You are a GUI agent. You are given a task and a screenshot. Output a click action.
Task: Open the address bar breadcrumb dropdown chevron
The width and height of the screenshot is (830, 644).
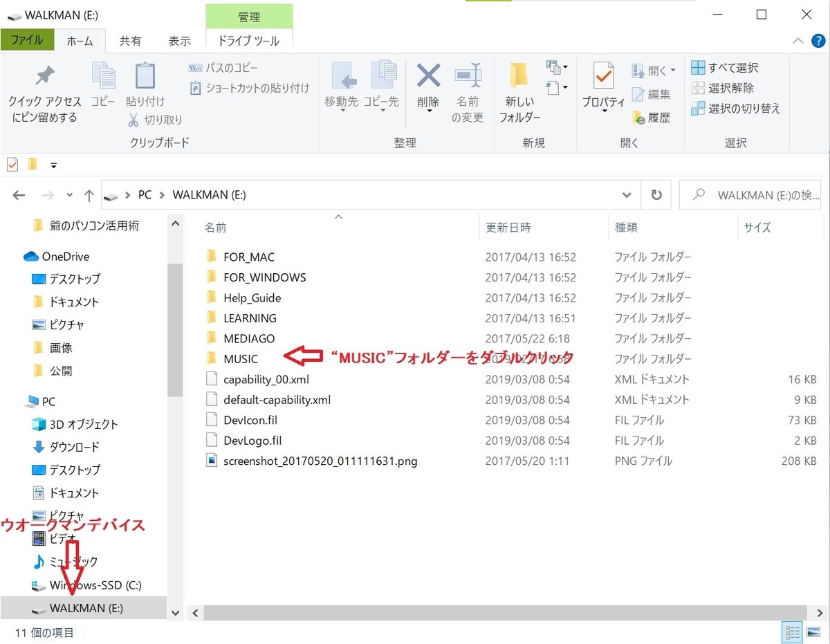click(x=626, y=194)
